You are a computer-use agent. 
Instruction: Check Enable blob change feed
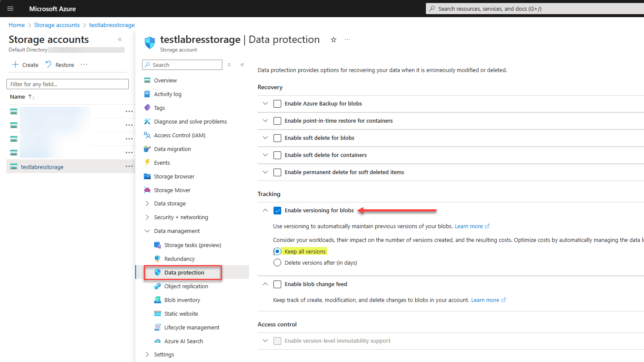coord(277,284)
